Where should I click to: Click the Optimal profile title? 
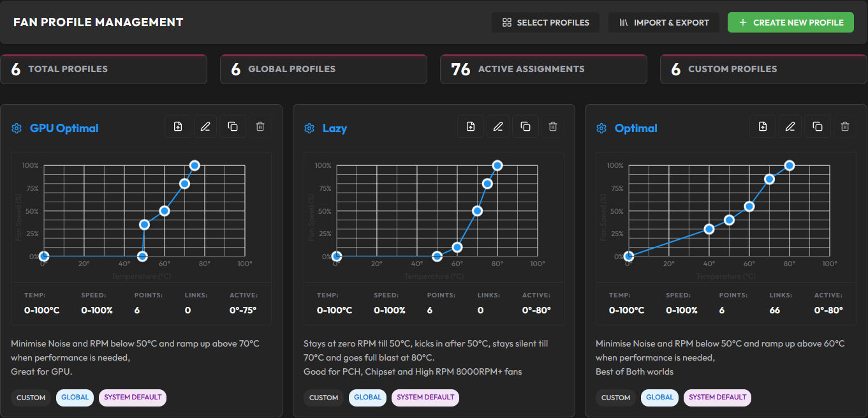point(636,128)
